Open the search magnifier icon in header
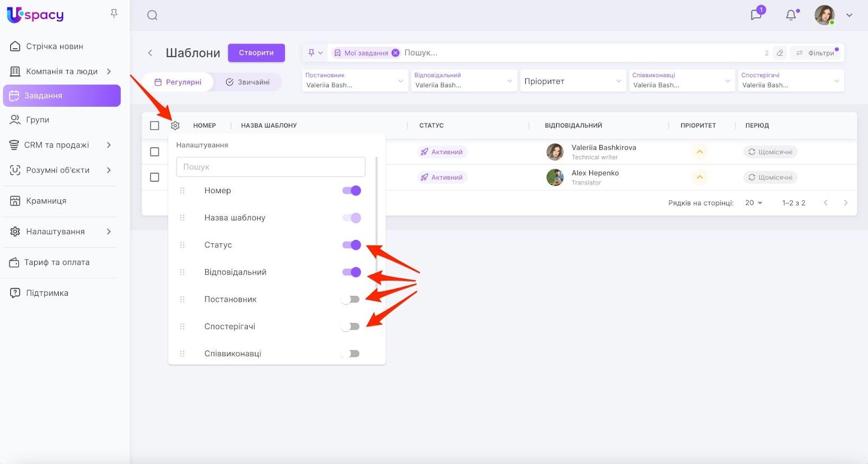 click(152, 15)
